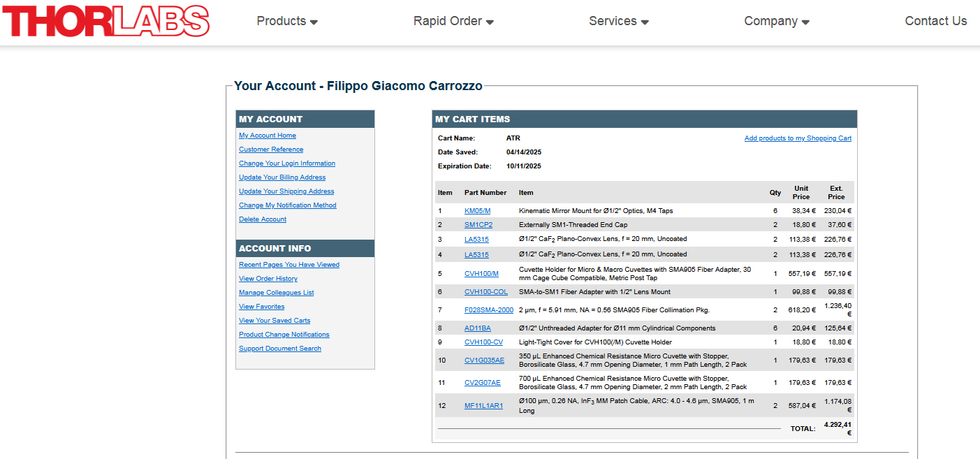Image resolution: width=980 pixels, height=459 pixels.
Task: Select Update Your Shipping Address link
Action: [x=286, y=191]
